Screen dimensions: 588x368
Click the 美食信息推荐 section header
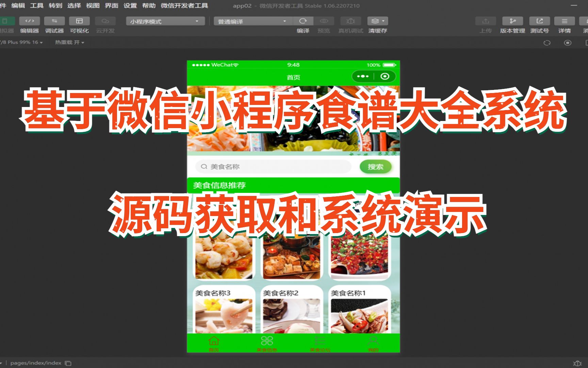pos(293,185)
